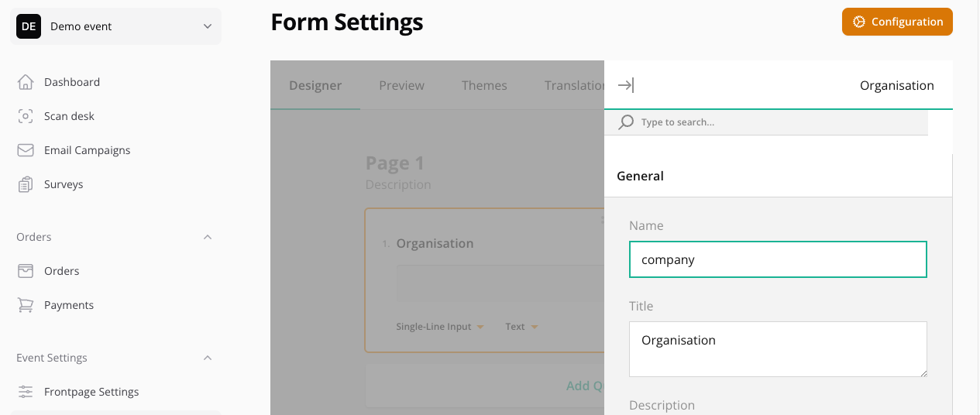
Task: Select the Designer tab
Action: click(x=315, y=85)
